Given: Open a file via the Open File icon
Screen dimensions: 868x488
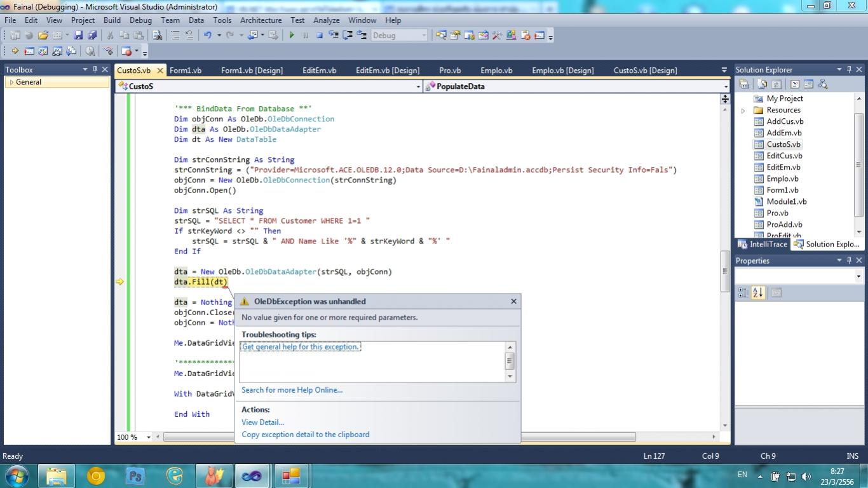Looking at the screenshot, I should [x=43, y=36].
